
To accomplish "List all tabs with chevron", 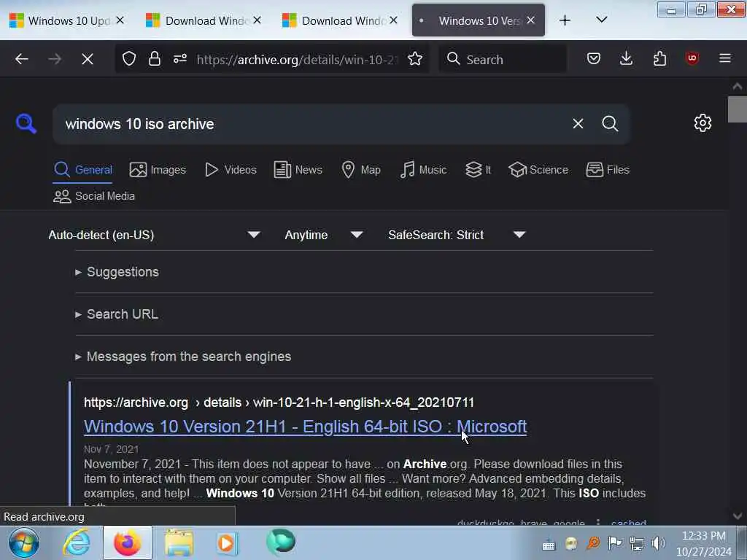I will pyautogui.click(x=602, y=20).
